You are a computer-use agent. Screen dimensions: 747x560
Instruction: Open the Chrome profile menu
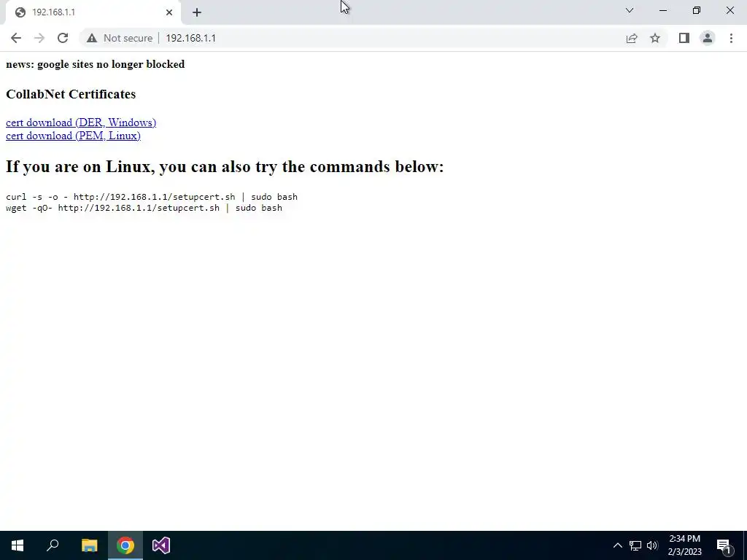(x=708, y=38)
